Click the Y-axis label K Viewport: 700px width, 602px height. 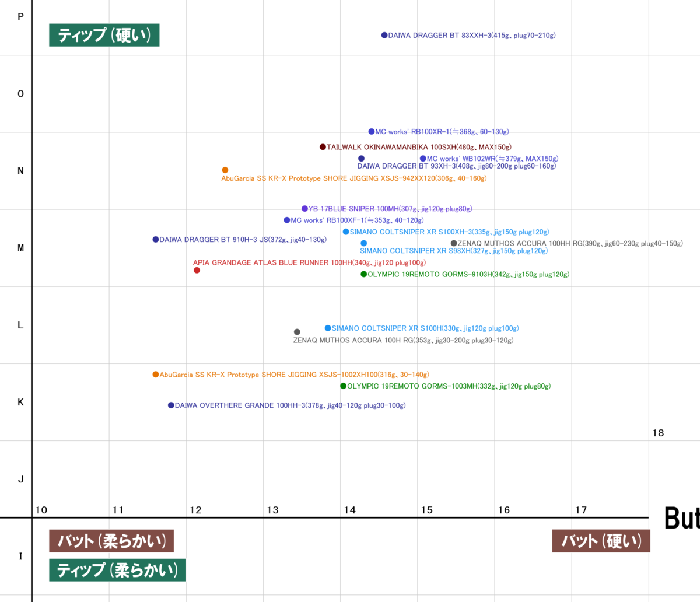coord(21,402)
